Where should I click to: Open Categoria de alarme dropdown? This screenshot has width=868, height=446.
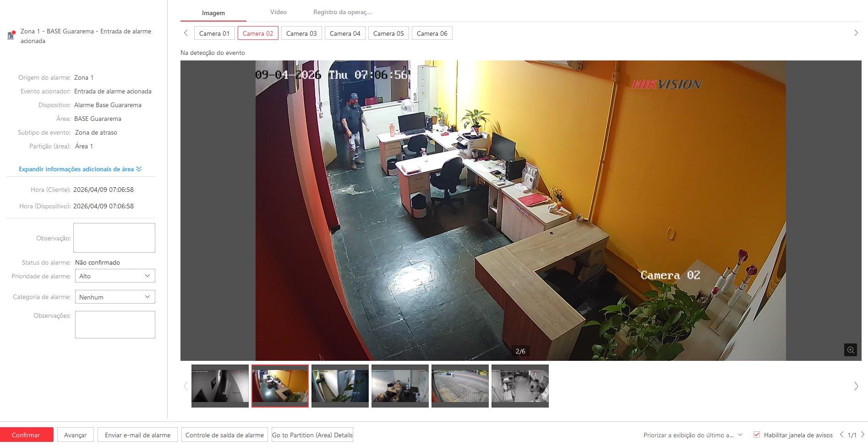click(115, 297)
